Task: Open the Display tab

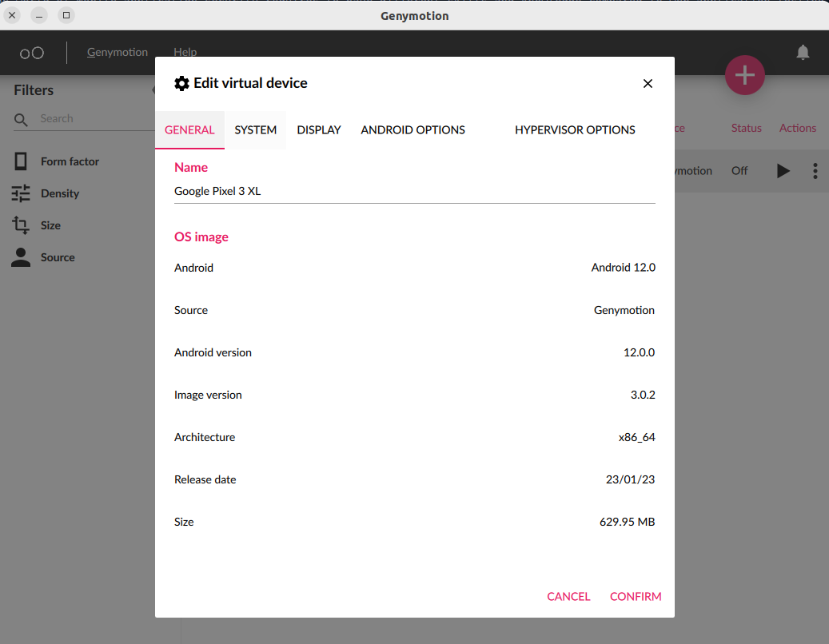Action: coord(319,130)
